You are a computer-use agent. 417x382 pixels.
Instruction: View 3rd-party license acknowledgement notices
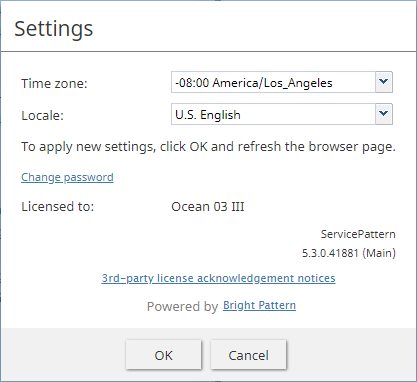(218, 278)
